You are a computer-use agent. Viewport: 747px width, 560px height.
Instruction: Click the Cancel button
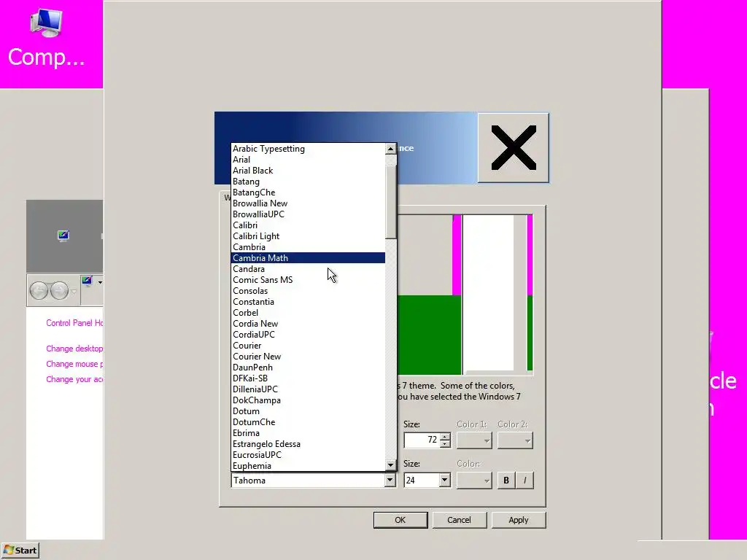click(x=460, y=520)
